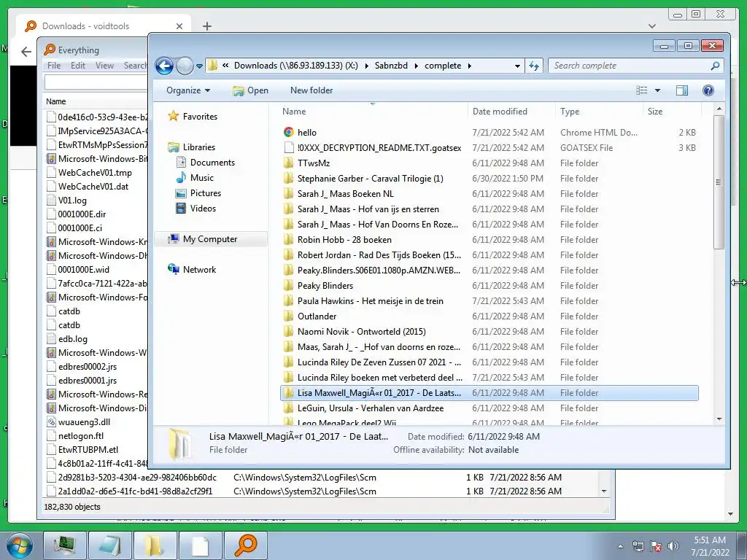
Task: Select WebCacheV01.dat in Everything results
Action: tap(93, 186)
